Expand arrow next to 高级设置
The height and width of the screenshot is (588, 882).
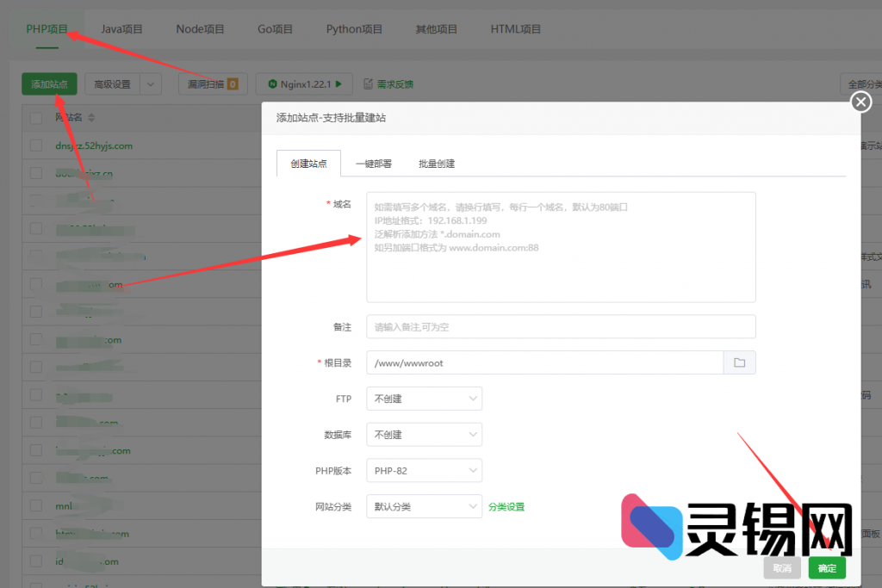(151, 84)
